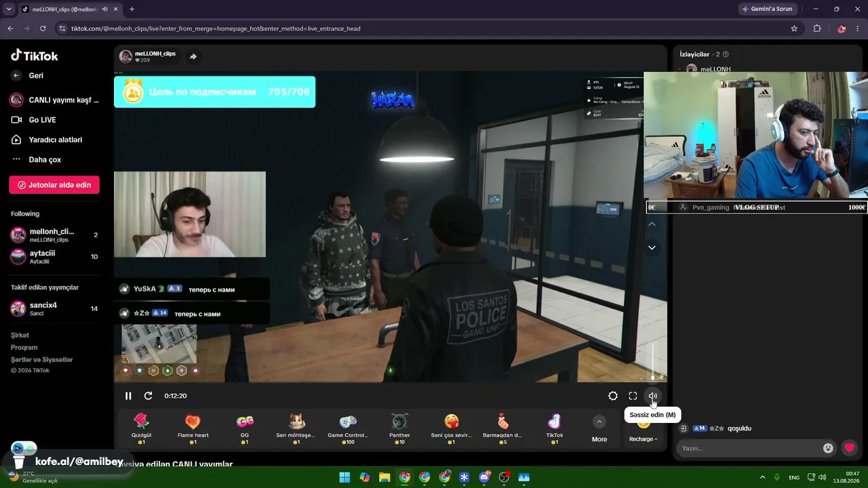Expand More gifts
The image size is (868, 488).
599,430
